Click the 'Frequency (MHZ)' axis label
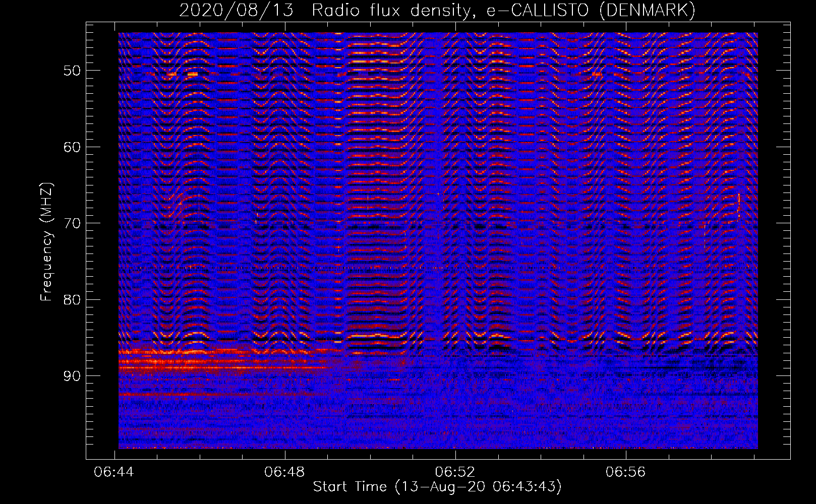Viewport: 816px width, 504px height. click(x=46, y=242)
